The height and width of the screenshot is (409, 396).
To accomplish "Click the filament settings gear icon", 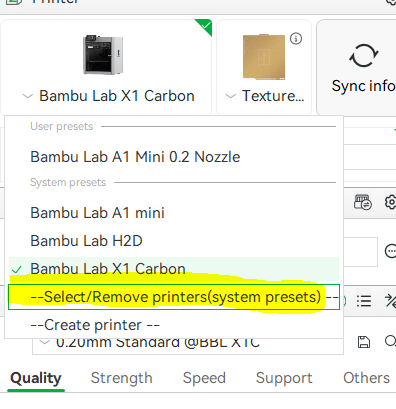I will tap(391, 202).
